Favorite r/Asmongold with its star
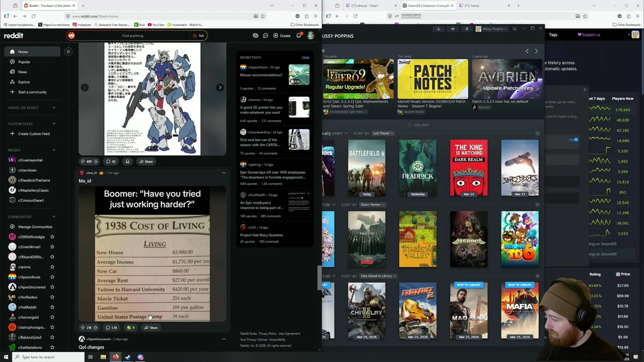 pyautogui.click(x=52, y=317)
